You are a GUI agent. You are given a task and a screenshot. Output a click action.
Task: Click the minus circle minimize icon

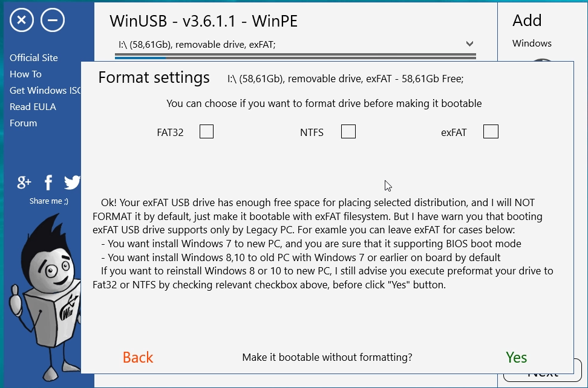tap(53, 21)
